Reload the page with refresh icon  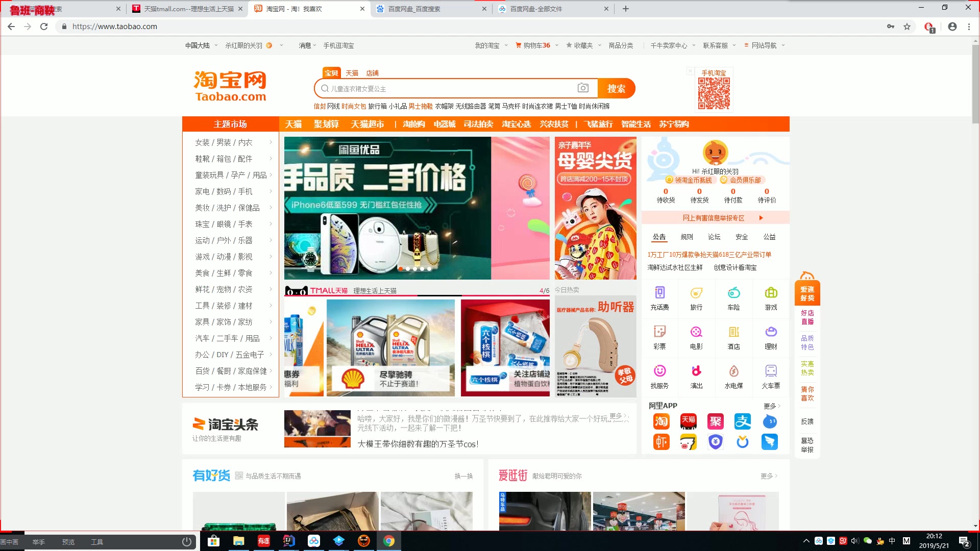(x=44, y=27)
